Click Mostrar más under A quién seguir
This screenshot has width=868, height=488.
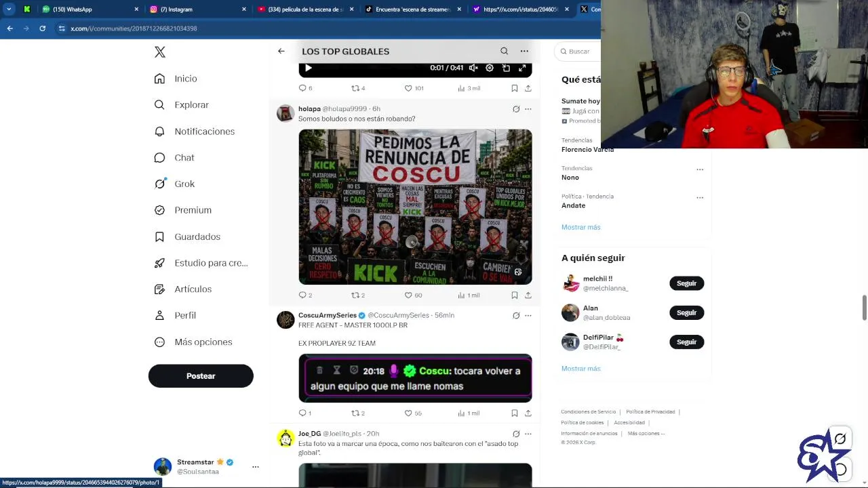tap(580, 369)
